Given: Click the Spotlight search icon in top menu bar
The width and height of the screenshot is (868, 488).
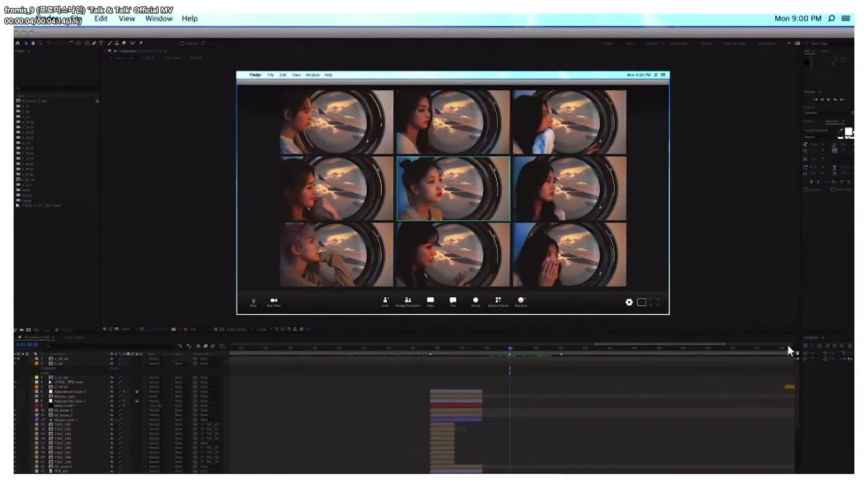Looking at the screenshot, I should [831, 18].
